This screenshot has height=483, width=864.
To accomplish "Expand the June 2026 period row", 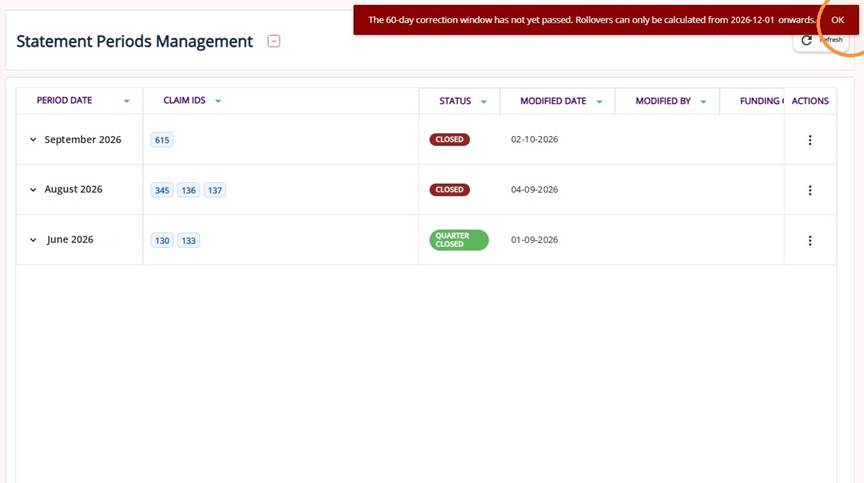I will pos(33,240).
